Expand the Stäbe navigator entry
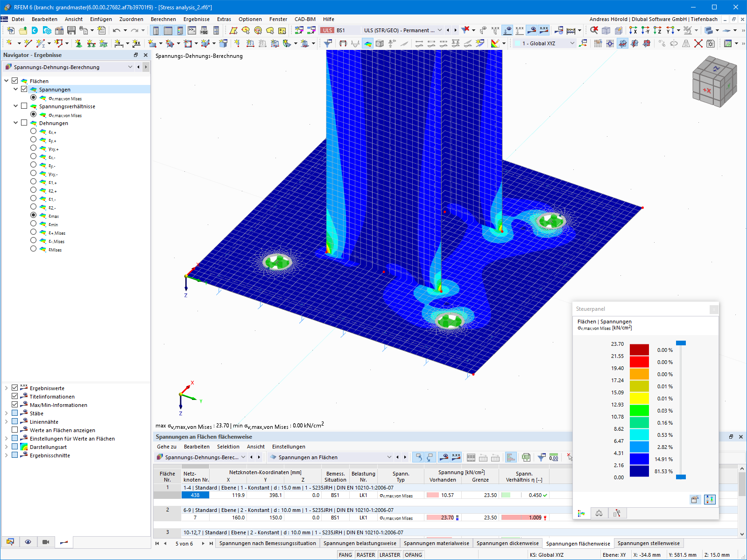Image resolution: width=747 pixels, height=560 pixels. (x=7, y=413)
